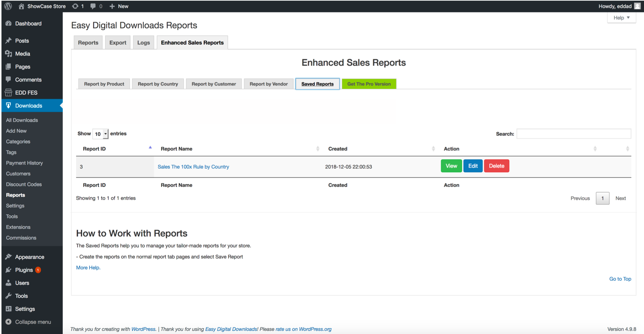Click the blue Edit button
This screenshot has width=644, height=334.
pos(473,166)
